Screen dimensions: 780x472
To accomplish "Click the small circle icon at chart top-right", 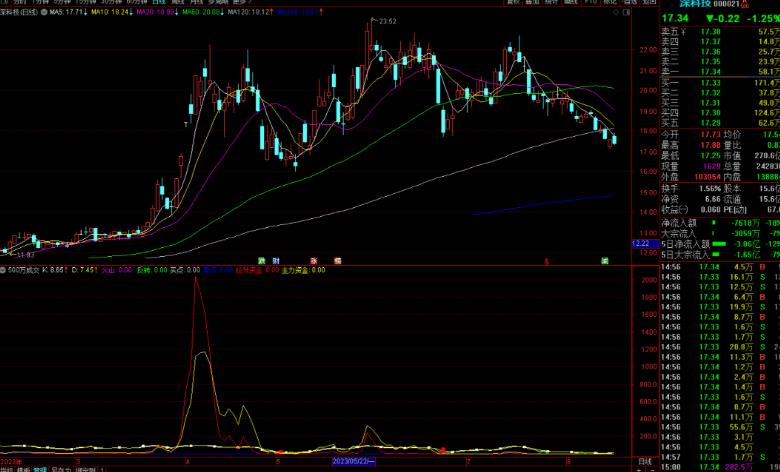I will tap(616, 12).
